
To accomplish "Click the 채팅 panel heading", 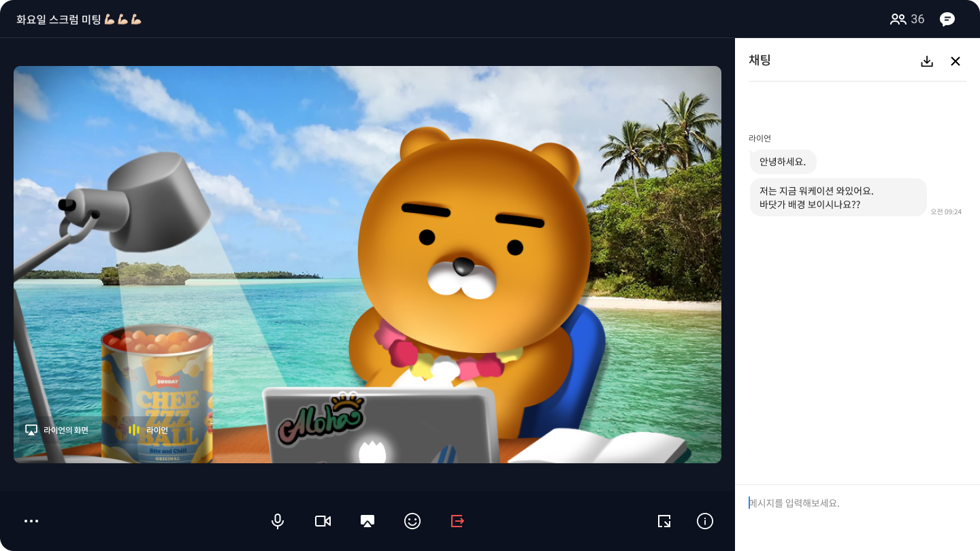I will [759, 60].
